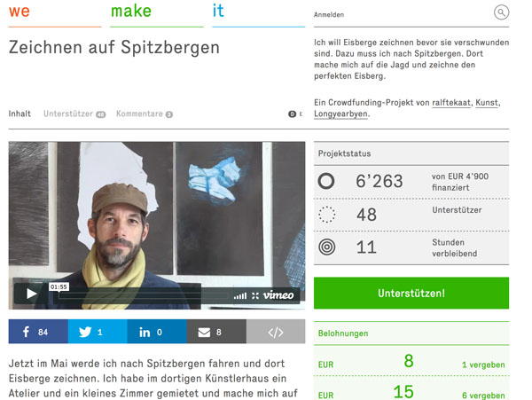Screen dimensions: 532x400
Task: Select the Inhalt tab
Action: pos(20,114)
